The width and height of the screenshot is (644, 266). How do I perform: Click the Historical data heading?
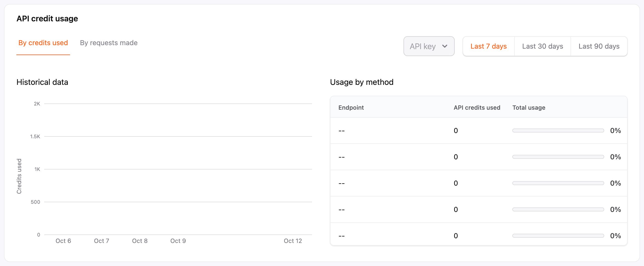(x=42, y=82)
